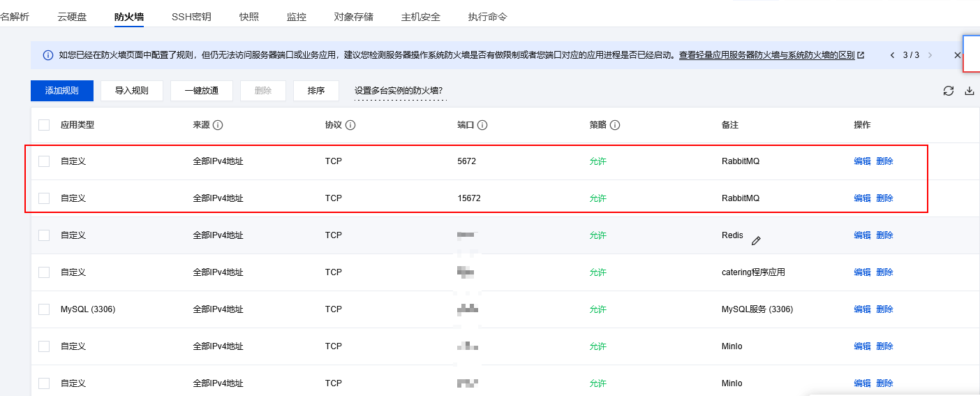Image resolution: width=980 pixels, height=396 pixels.
Task: Edit the Redis remark with pencil icon
Action: coord(756,241)
